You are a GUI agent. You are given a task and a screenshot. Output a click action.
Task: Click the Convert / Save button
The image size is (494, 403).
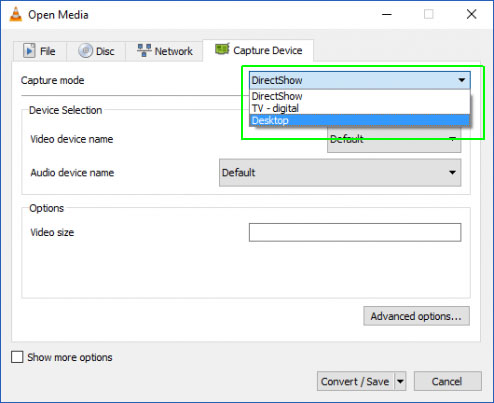355,381
